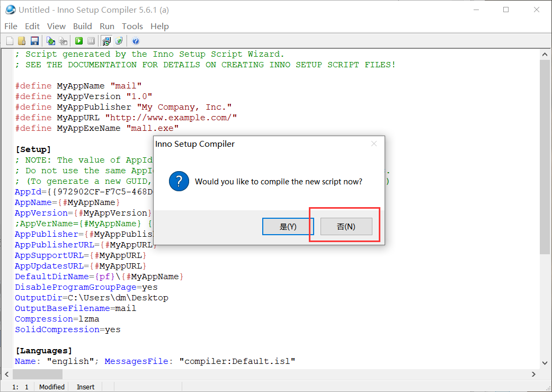Open the Help menu

[x=159, y=26]
